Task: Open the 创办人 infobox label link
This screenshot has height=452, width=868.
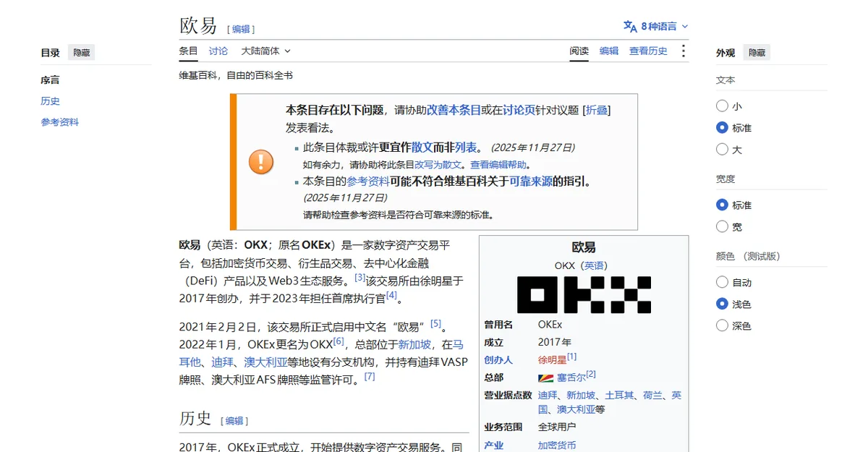Action: tap(498, 359)
